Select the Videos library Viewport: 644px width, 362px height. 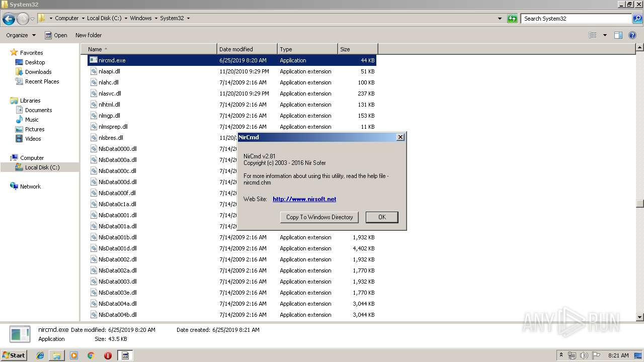click(x=33, y=139)
